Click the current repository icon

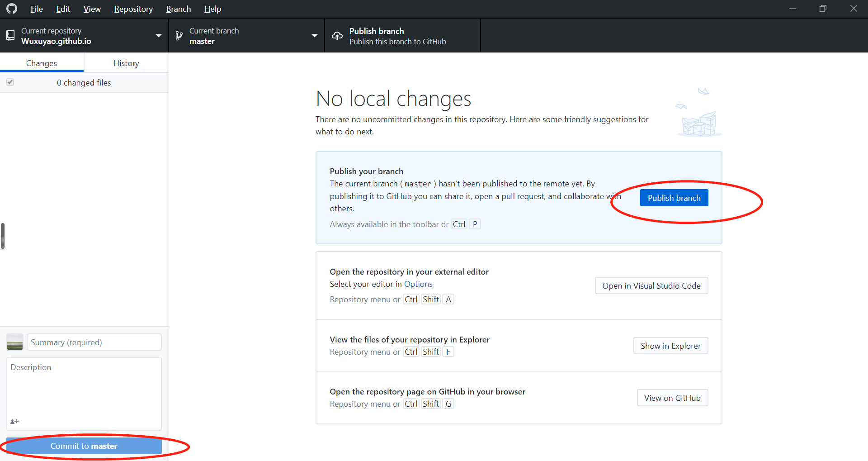pyautogui.click(x=10, y=36)
